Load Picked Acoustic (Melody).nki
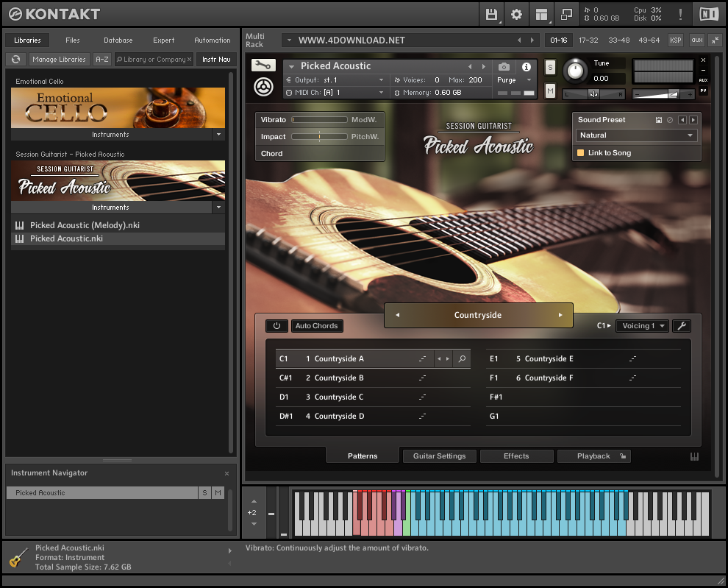The width and height of the screenshot is (728, 588). tap(118, 225)
